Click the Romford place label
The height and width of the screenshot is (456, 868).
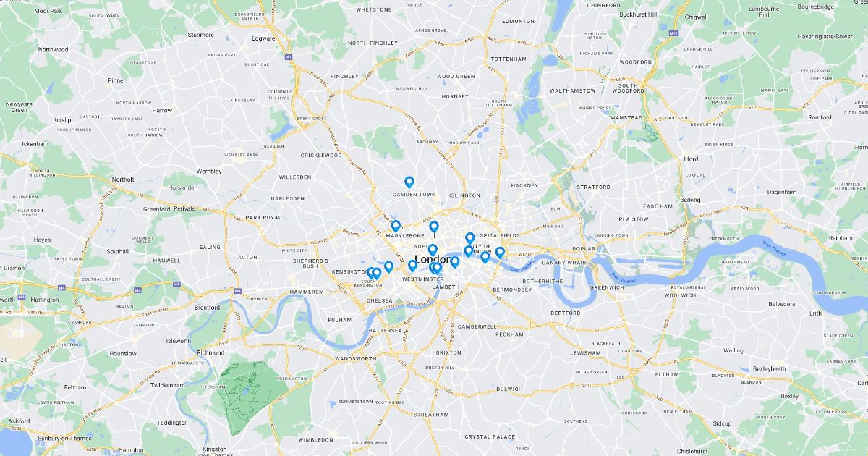(820, 117)
